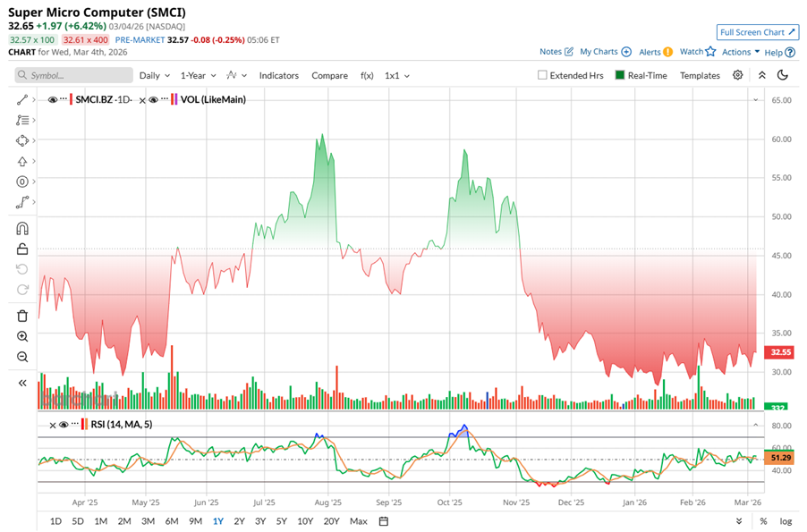Expand the Fibonacci tool options

[34, 121]
